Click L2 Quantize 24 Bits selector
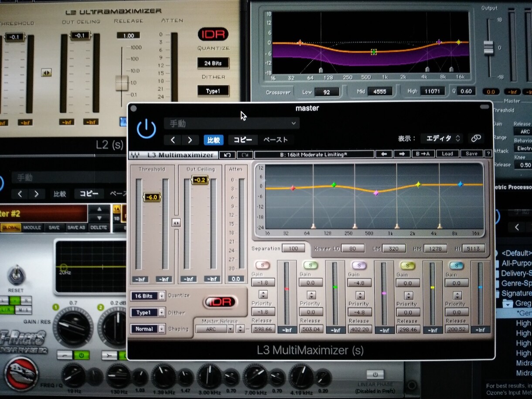532x399 pixels. click(213, 63)
